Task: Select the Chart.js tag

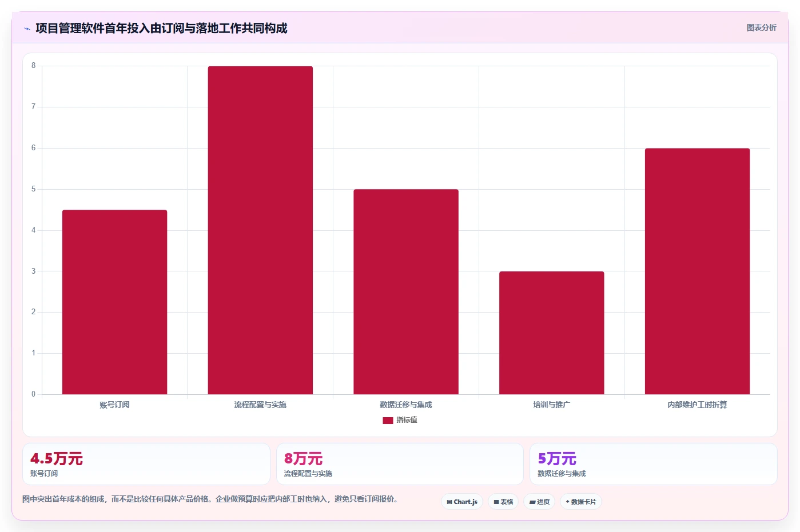Action: click(x=462, y=502)
